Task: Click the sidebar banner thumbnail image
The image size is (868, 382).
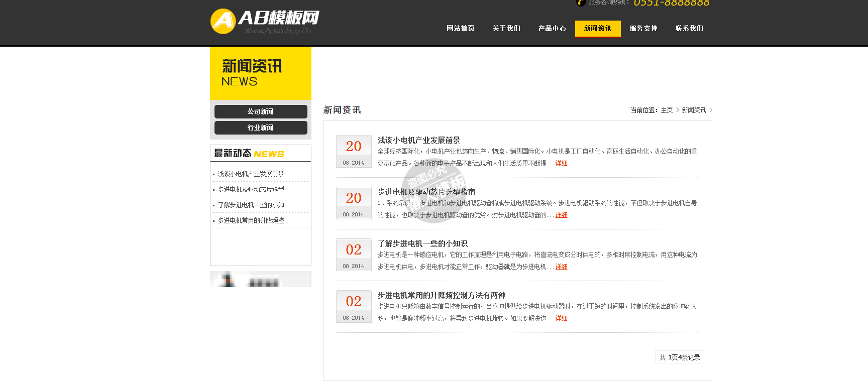Action: coord(261,279)
